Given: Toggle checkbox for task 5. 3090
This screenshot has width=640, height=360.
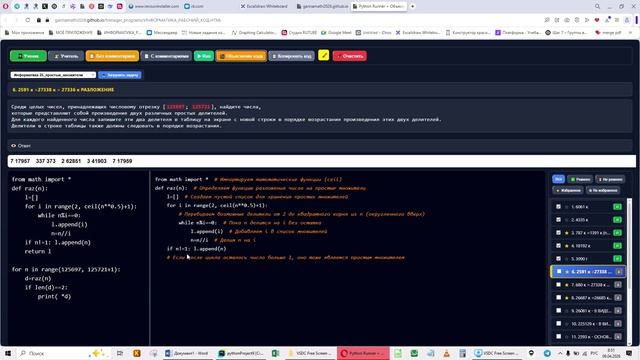Looking at the screenshot, I should [x=558, y=258].
